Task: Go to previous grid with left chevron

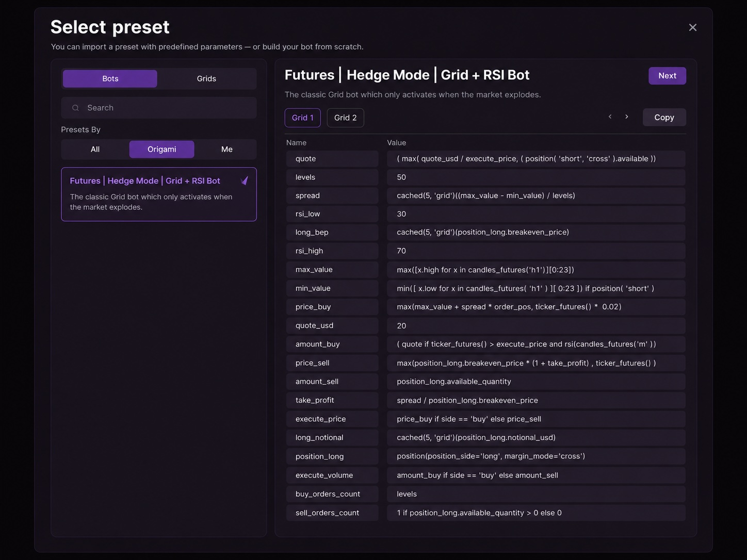Action: point(610,117)
